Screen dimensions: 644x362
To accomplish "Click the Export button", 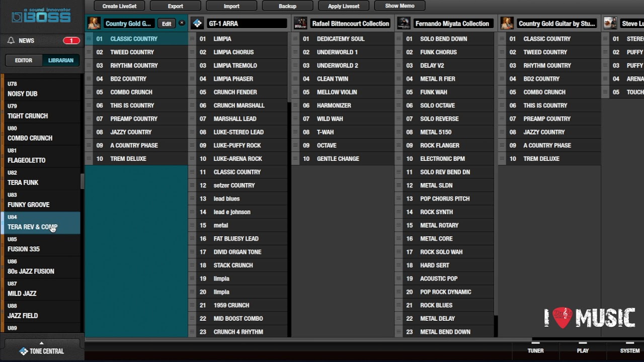I will pos(176,6).
